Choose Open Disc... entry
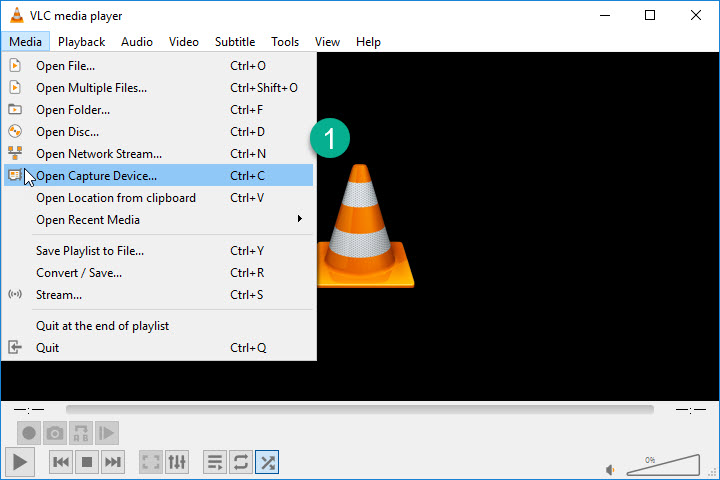The height and width of the screenshot is (480, 720). coord(158,132)
